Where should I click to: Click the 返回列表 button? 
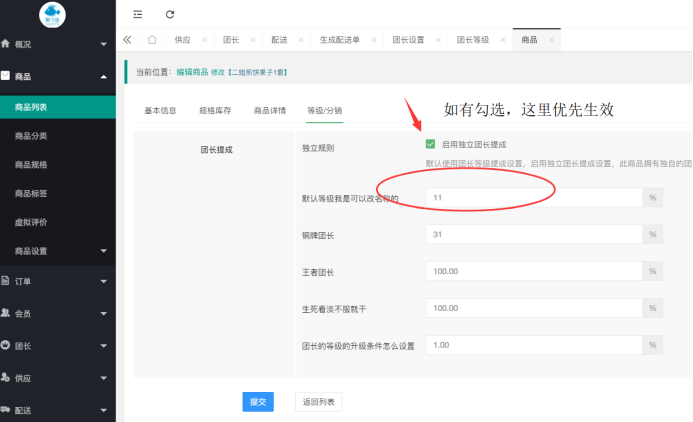click(x=318, y=401)
